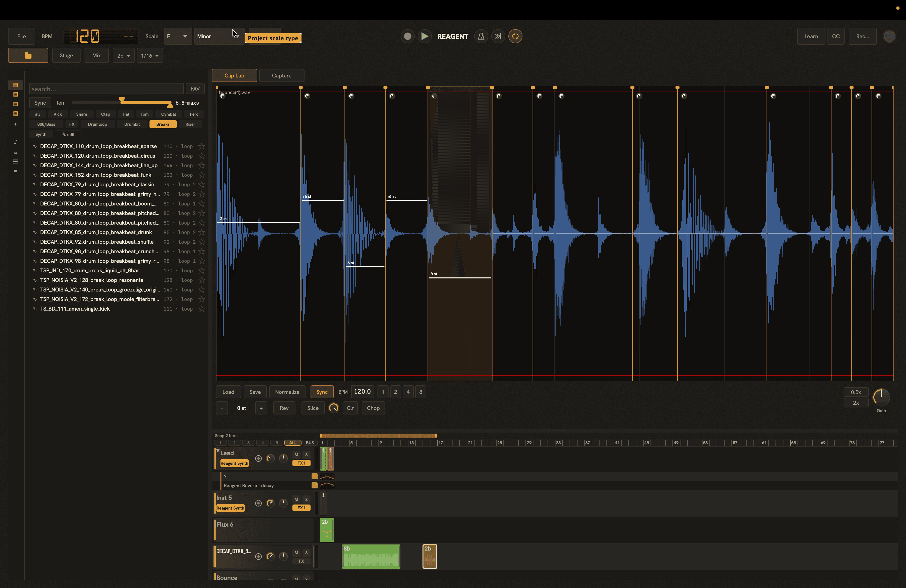Toggle the Reagent Reverb decay automation square
This screenshot has width=906, height=588.
(x=314, y=485)
